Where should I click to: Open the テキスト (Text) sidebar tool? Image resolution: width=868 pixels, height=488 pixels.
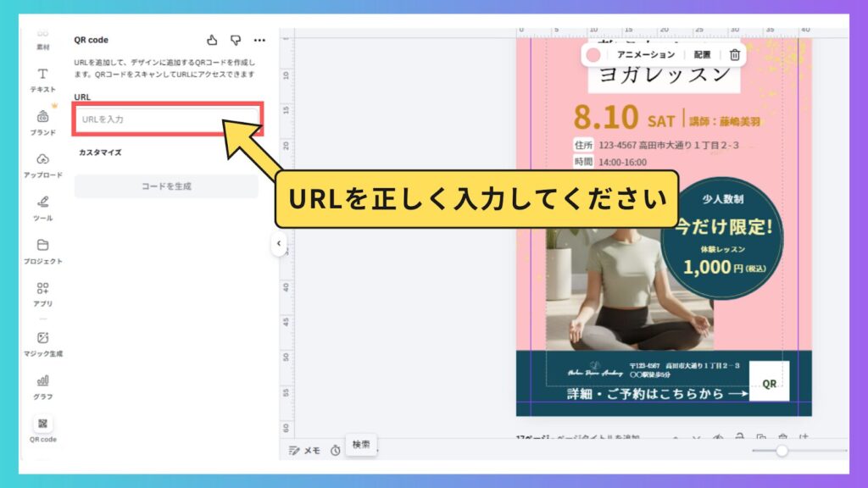pos(42,79)
